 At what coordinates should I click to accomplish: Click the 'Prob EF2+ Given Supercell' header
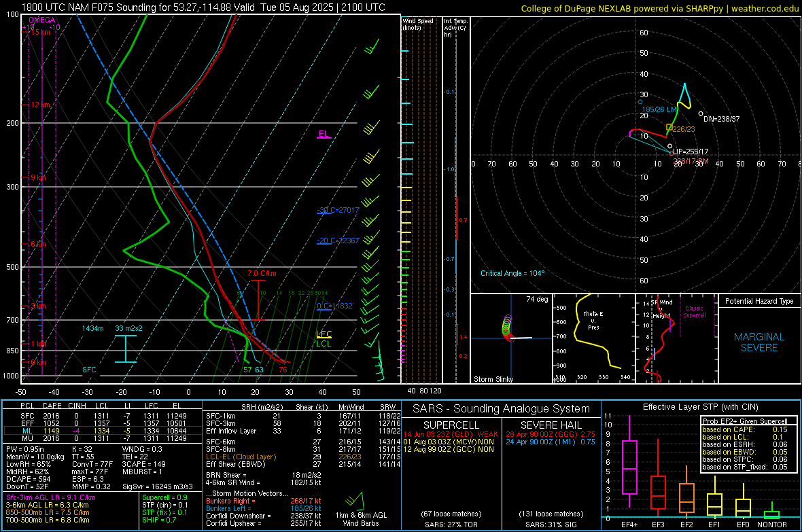(x=745, y=421)
